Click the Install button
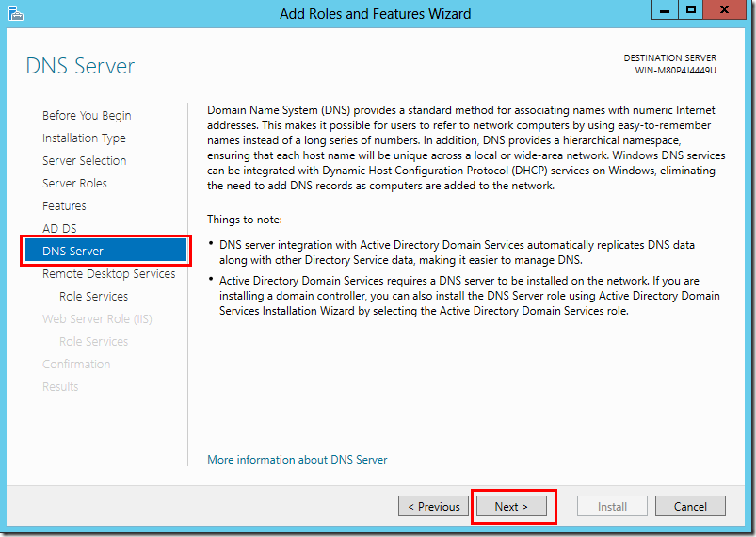 click(612, 507)
